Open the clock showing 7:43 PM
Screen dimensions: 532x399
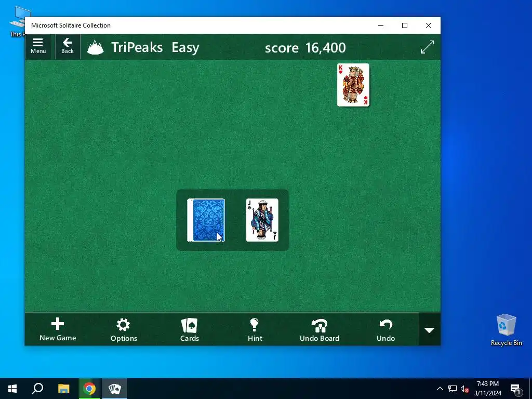click(487, 389)
